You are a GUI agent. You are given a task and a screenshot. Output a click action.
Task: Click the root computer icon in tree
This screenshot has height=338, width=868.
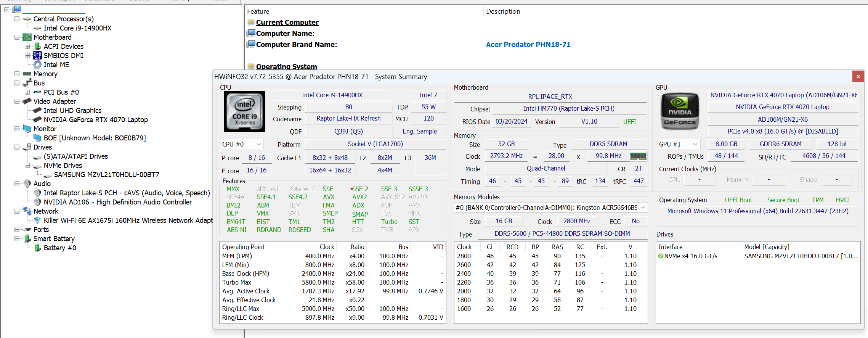(17, 10)
